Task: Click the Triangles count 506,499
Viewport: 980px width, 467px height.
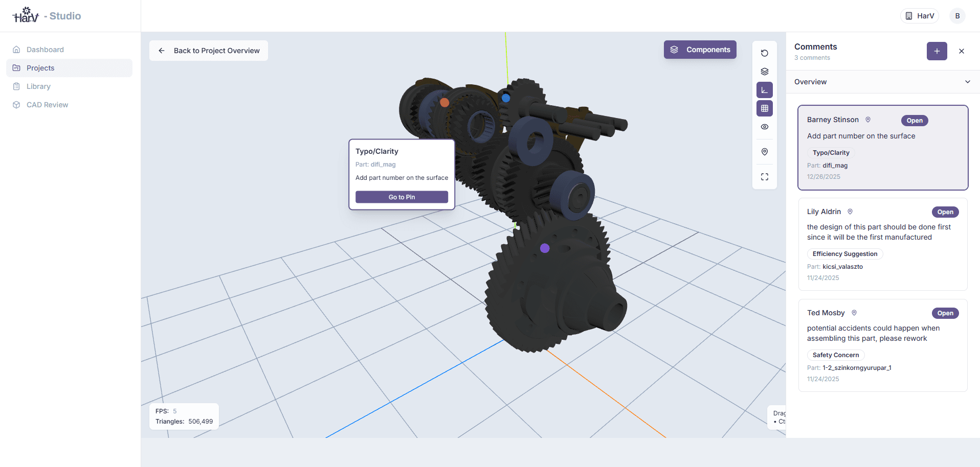Action: (201, 422)
